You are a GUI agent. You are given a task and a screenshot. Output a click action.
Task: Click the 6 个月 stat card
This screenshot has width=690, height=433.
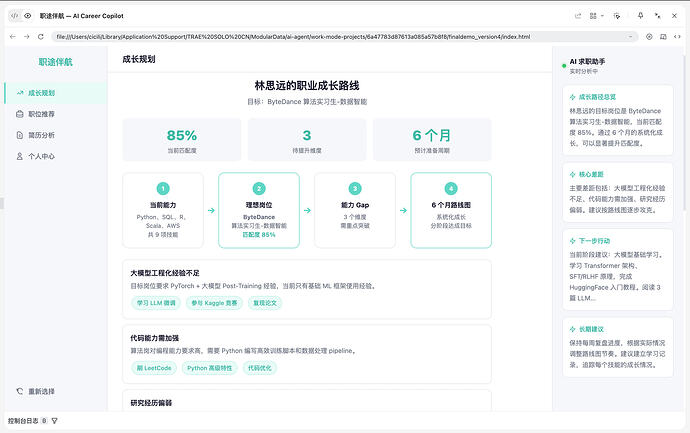pos(432,139)
